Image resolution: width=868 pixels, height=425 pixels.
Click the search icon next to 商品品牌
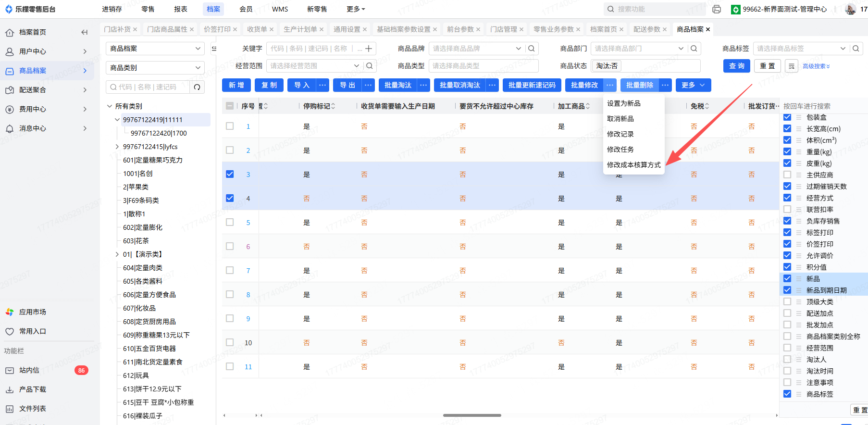(x=531, y=49)
